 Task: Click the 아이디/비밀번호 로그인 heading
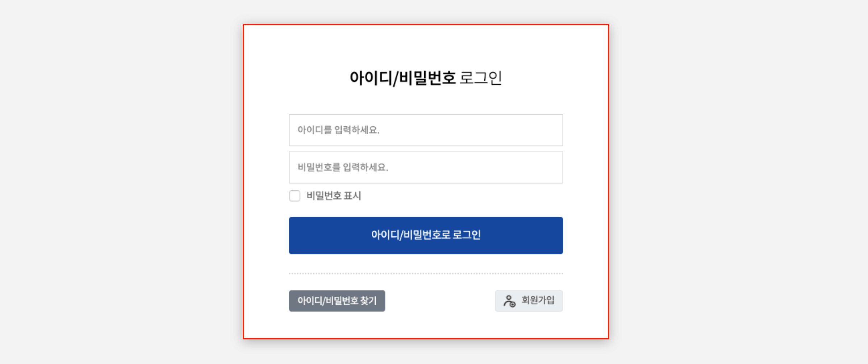click(426, 78)
